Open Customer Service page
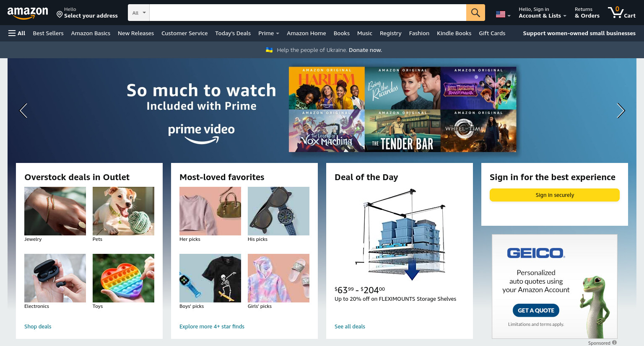The width and height of the screenshot is (644, 346). pyautogui.click(x=184, y=33)
